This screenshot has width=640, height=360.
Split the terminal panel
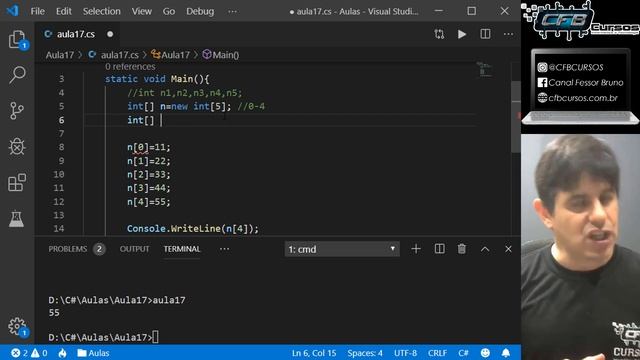coord(440,249)
